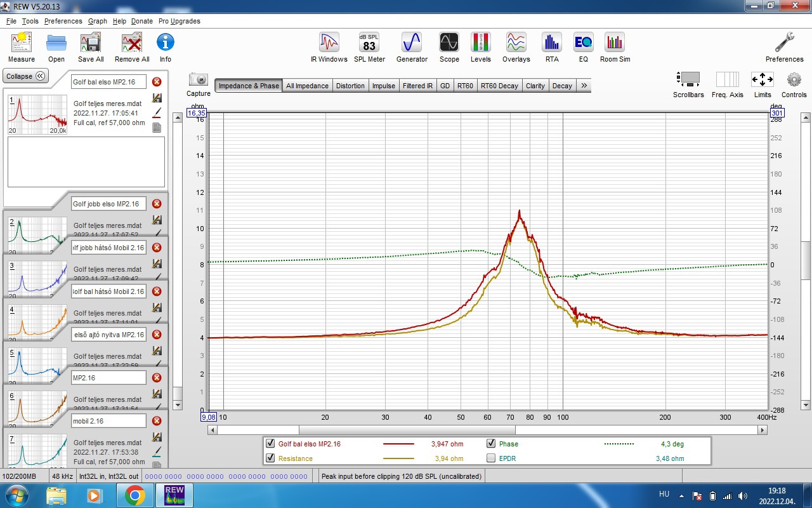The image size is (812, 508).
Task: Select measurement 3 thumbnail
Action: point(37,277)
